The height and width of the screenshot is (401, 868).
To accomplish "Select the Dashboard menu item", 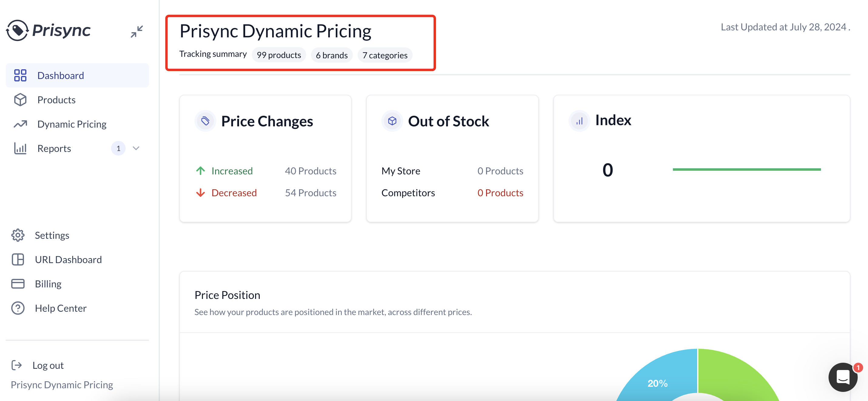I will point(61,75).
